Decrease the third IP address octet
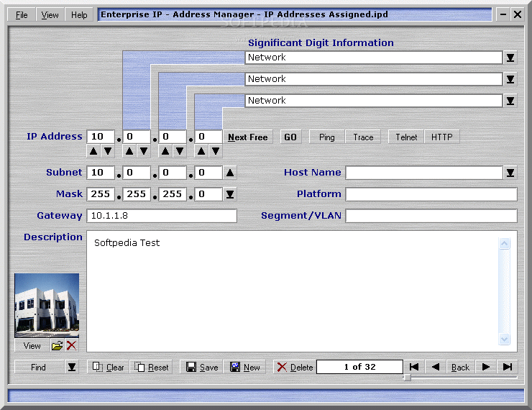Screen dimensions: 532x410 tap(180, 151)
